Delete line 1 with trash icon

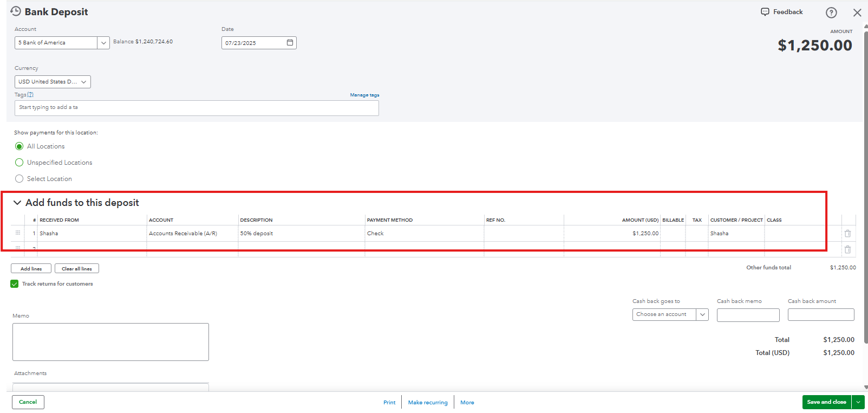click(847, 234)
